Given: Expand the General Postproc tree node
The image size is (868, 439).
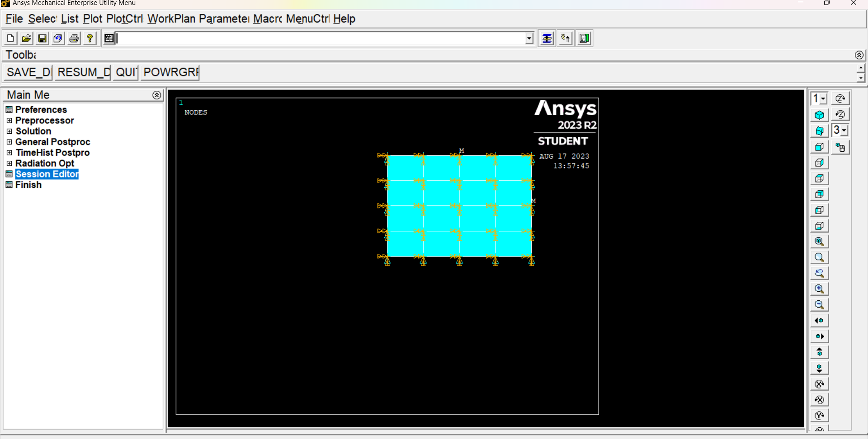Looking at the screenshot, I should pyautogui.click(x=9, y=142).
